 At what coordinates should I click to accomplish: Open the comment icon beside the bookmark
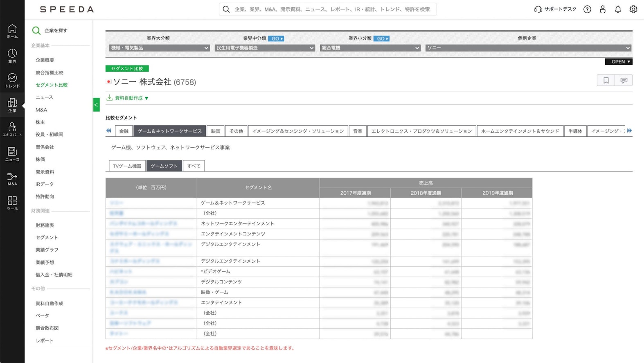(x=624, y=81)
